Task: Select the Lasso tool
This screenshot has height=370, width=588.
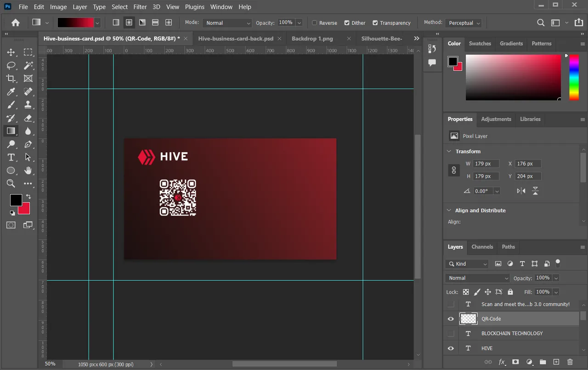Action: click(x=11, y=66)
